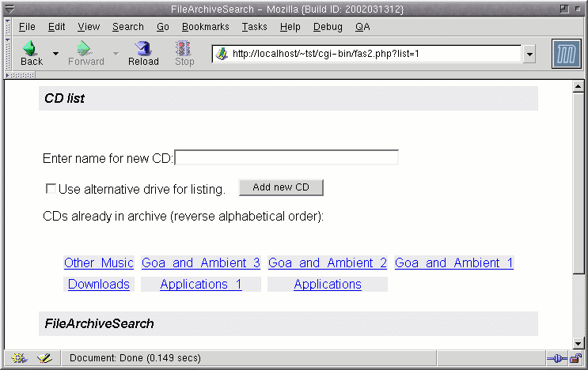Click the online/offline connection plug icon
Viewport: 588px width, 370px height.
coord(556,358)
